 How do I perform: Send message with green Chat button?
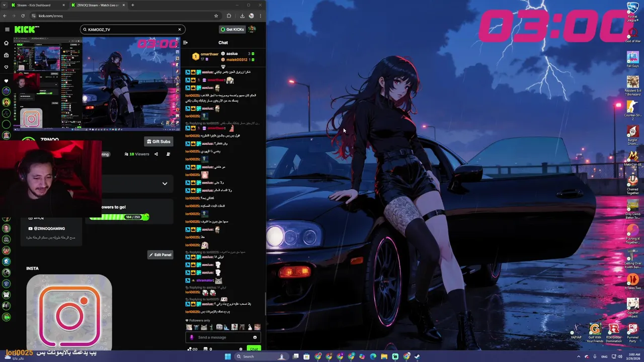coord(254,349)
